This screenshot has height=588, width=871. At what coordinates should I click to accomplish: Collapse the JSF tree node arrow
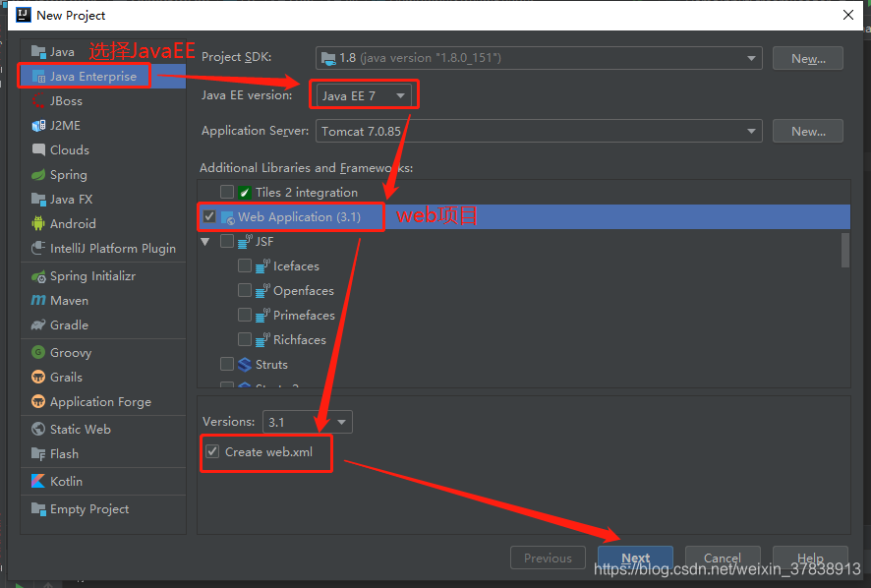205,242
